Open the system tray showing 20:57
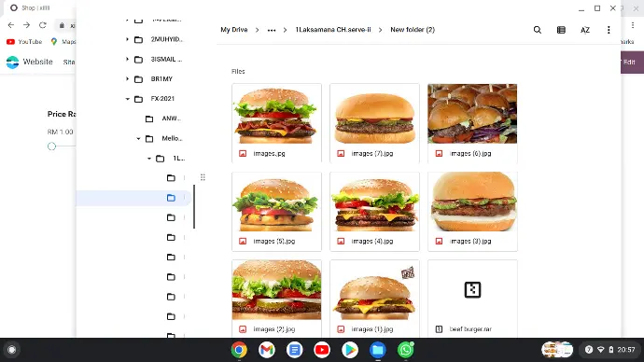This screenshot has width=644, height=362. pos(610,350)
